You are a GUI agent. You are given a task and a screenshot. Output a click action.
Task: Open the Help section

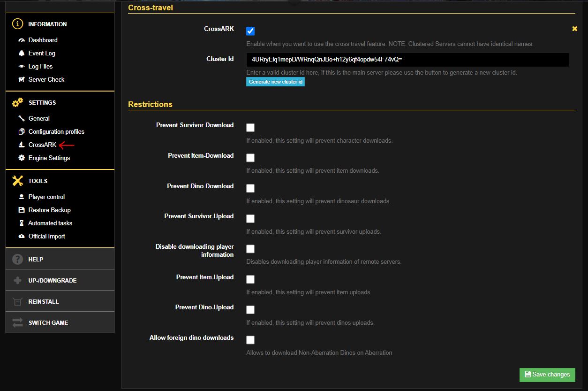click(x=36, y=259)
